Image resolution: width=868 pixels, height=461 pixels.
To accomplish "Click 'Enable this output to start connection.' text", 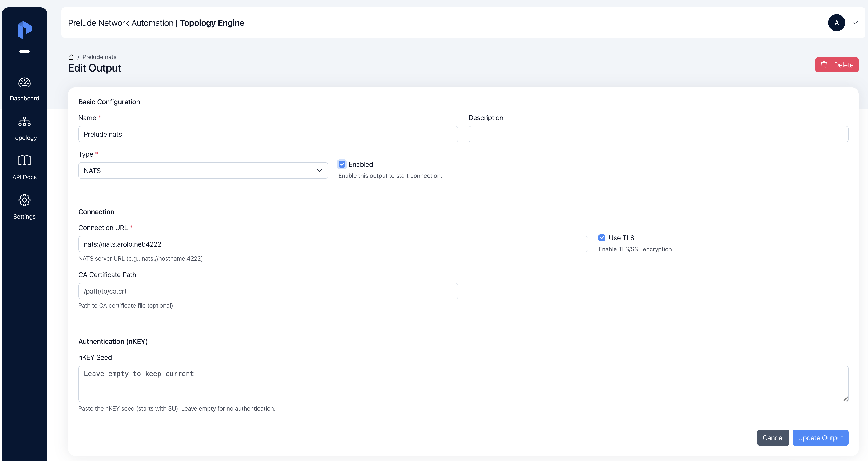I will [390, 176].
